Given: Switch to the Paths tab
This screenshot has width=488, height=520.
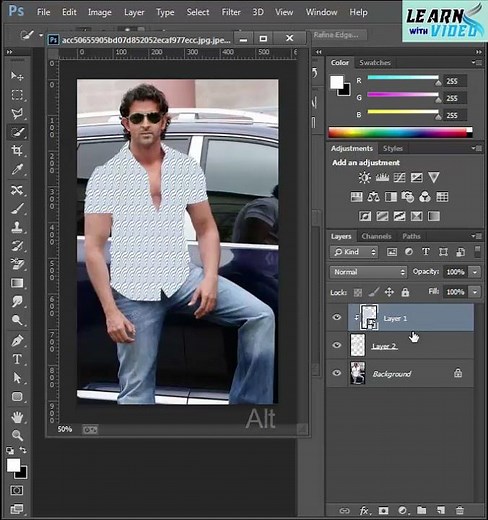Looking at the screenshot, I should coord(411,236).
